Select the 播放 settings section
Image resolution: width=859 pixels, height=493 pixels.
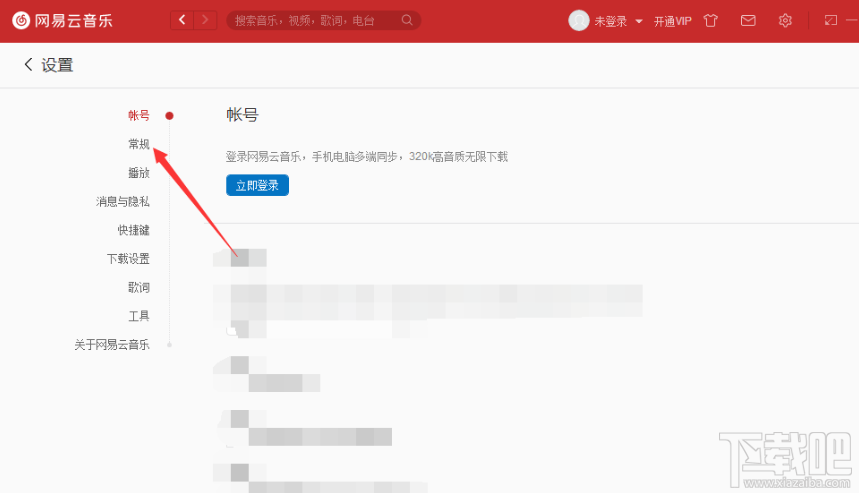[x=139, y=173]
